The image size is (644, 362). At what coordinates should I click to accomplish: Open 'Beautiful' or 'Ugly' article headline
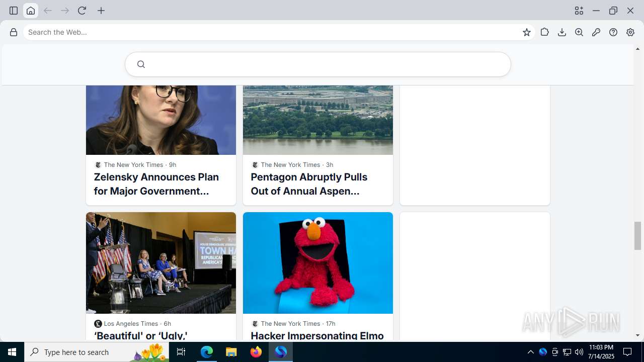tap(141, 335)
